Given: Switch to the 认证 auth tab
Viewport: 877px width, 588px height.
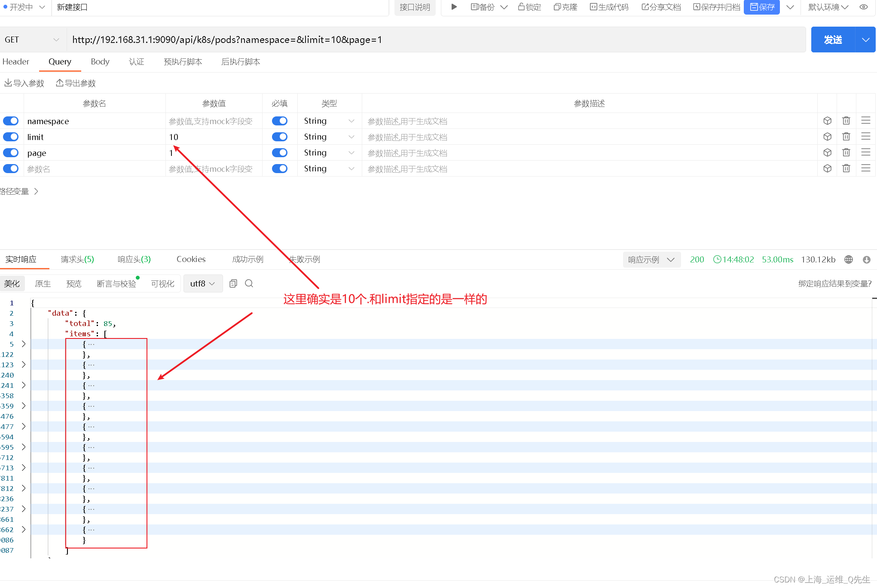Looking at the screenshot, I should (x=137, y=62).
